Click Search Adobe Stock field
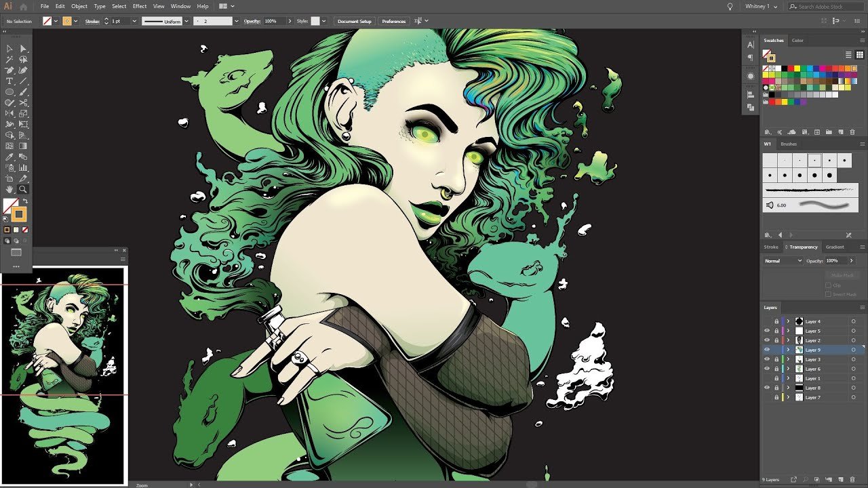Viewport: 868px width, 488px height. (x=825, y=6)
